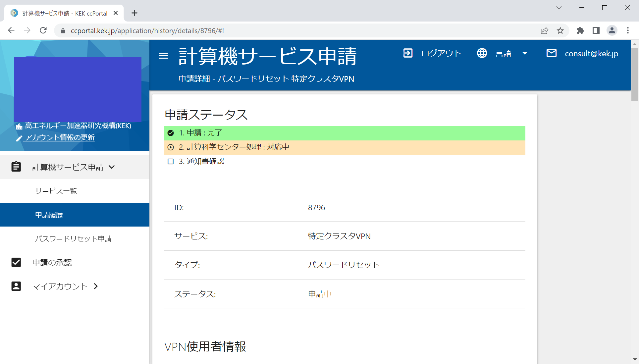The width and height of the screenshot is (639, 364).
Task: Click the 1. 申請 : 完了 status row
Action: click(345, 133)
